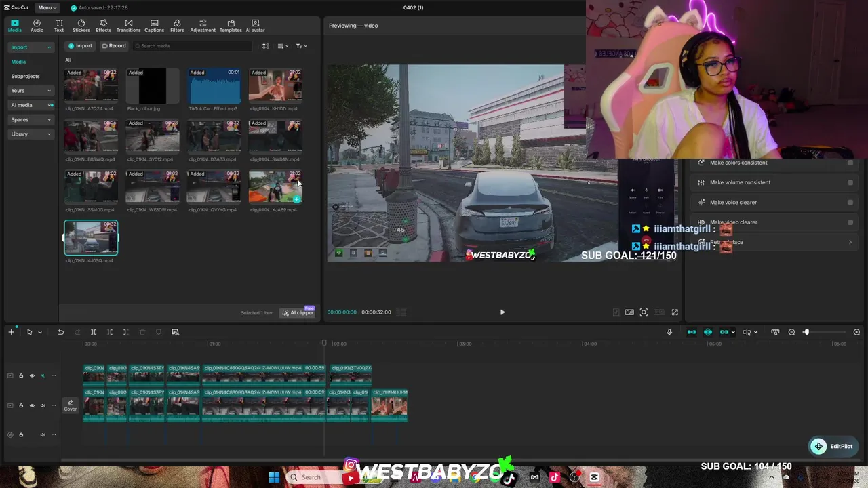Click the undo arrow in timeline toolbar
Image resolution: width=868 pixels, height=488 pixels.
point(60,332)
